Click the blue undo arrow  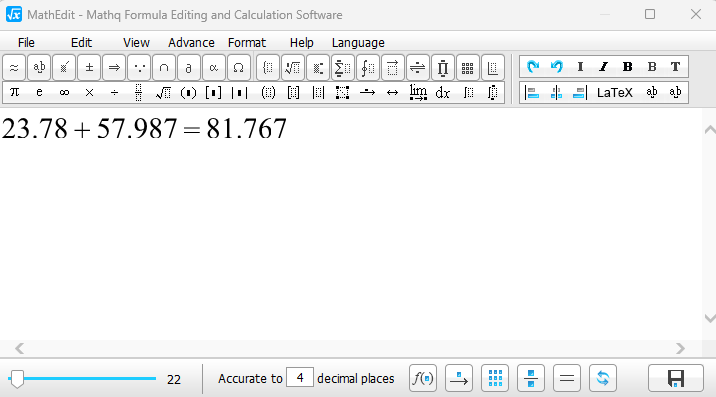tap(557, 67)
